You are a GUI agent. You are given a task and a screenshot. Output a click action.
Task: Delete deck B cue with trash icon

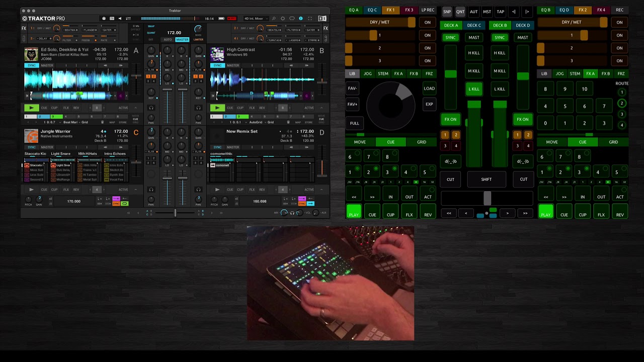[288, 122]
